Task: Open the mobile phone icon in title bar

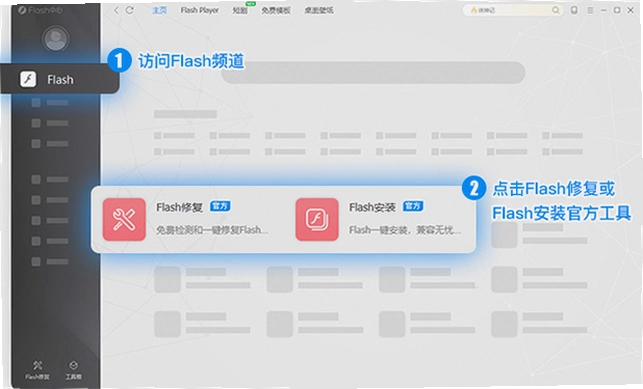Action: point(574,10)
